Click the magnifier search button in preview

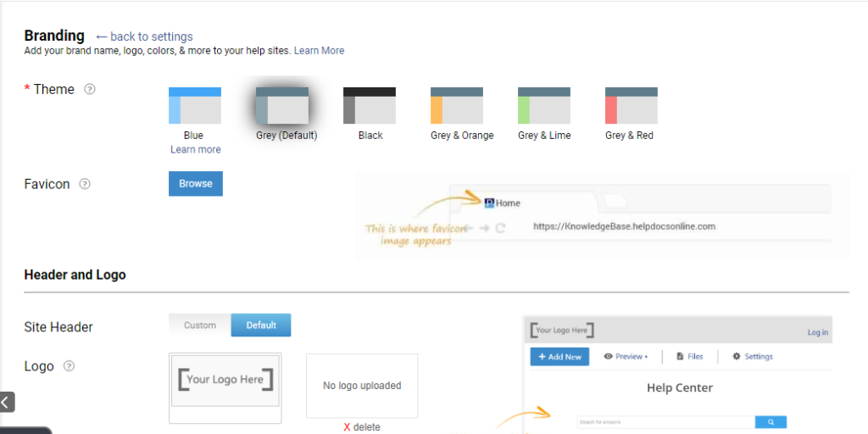pos(771,421)
